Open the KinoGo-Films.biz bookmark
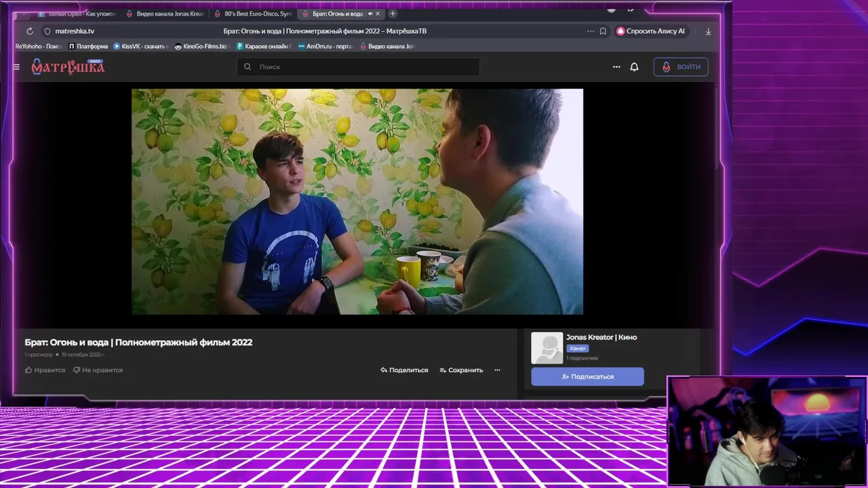This screenshot has width=868, height=488. coord(201,47)
